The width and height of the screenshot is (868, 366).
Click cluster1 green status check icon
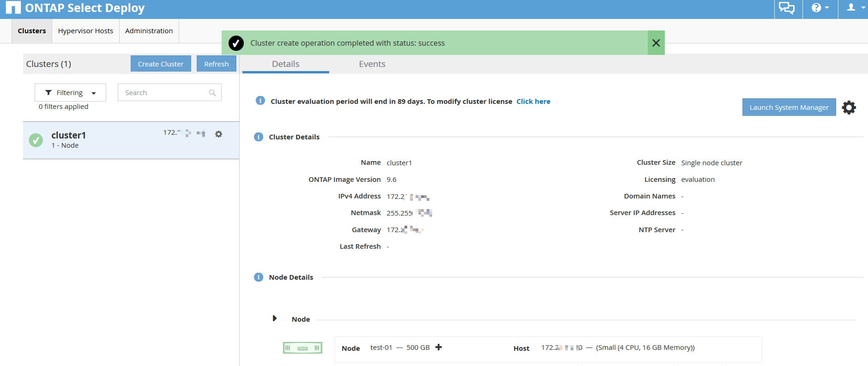coord(36,140)
